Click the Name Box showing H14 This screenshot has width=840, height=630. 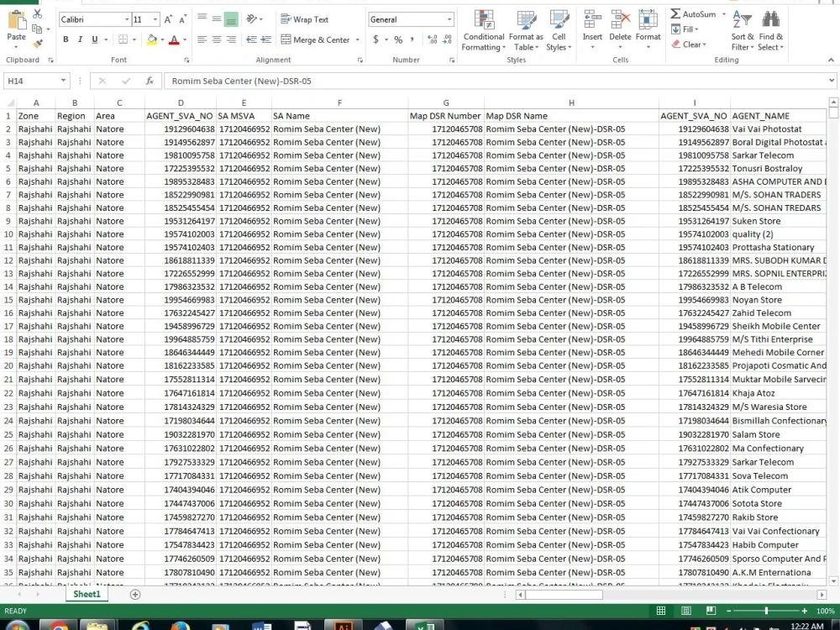pos(36,81)
